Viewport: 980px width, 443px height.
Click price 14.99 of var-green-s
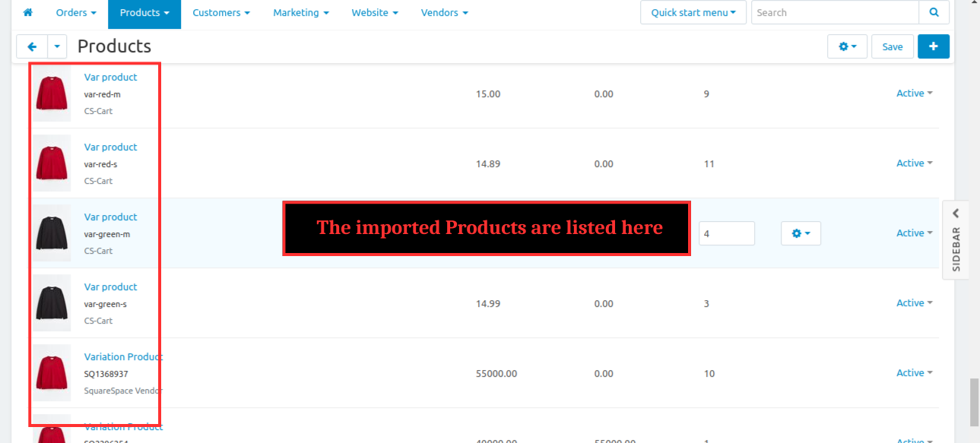(x=488, y=304)
